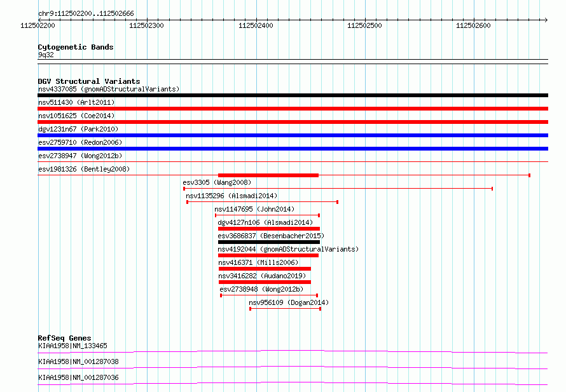Click the chr9:112502200..112502666 region label
This screenshot has width=566, height=392.
pos(86,13)
